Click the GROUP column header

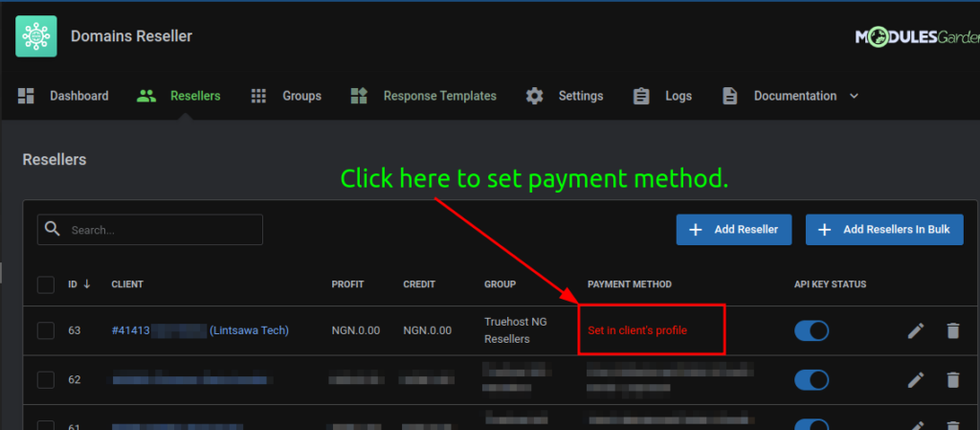coord(500,284)
